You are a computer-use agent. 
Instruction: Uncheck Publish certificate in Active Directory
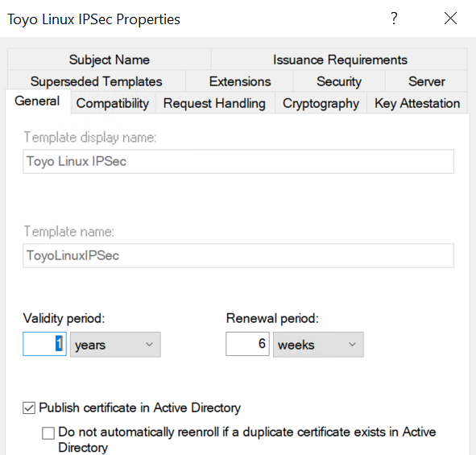29,408
